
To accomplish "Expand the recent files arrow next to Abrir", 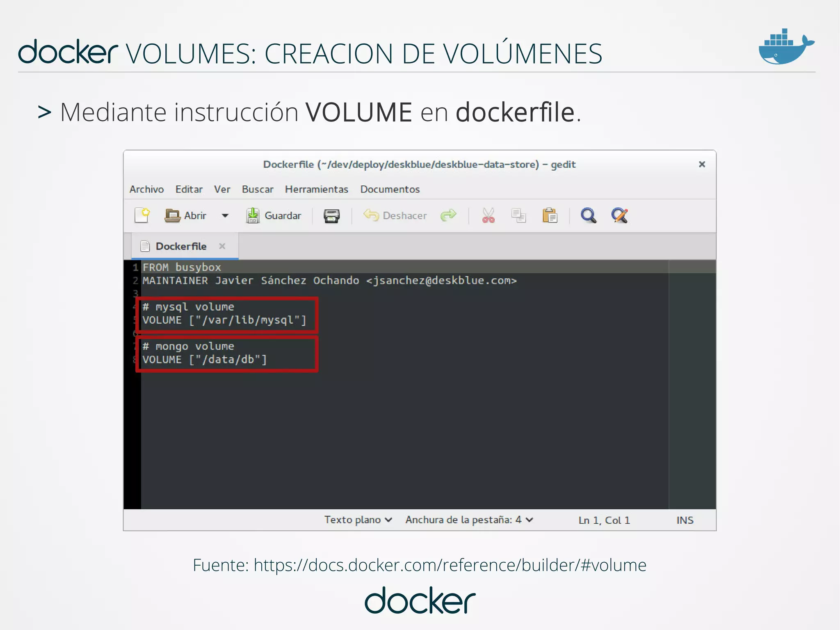I will (x=225, y=215).
